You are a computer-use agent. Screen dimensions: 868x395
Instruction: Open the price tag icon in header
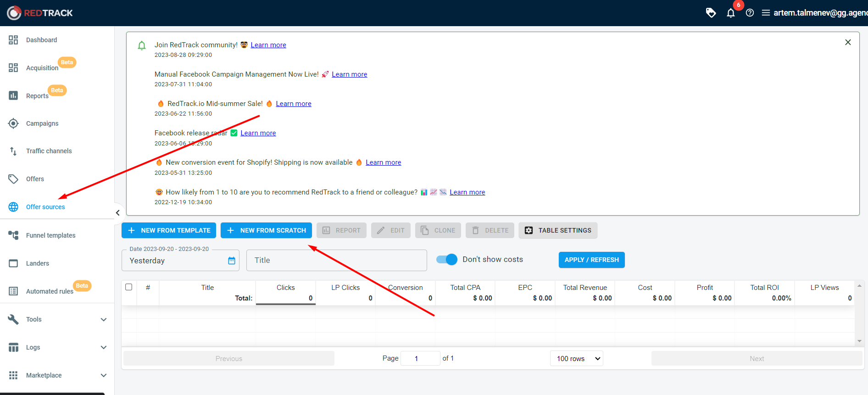(x=711, y=13)
